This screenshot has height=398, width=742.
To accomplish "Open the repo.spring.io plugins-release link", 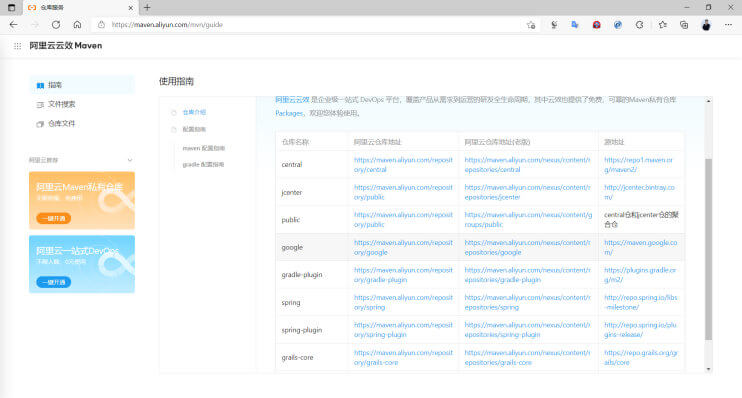I will (x=640, y=330).
